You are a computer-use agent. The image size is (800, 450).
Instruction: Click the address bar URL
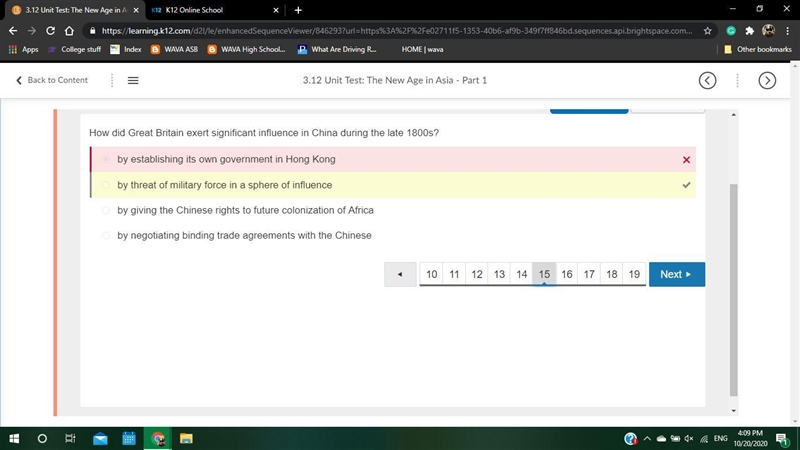click(396, 31)
